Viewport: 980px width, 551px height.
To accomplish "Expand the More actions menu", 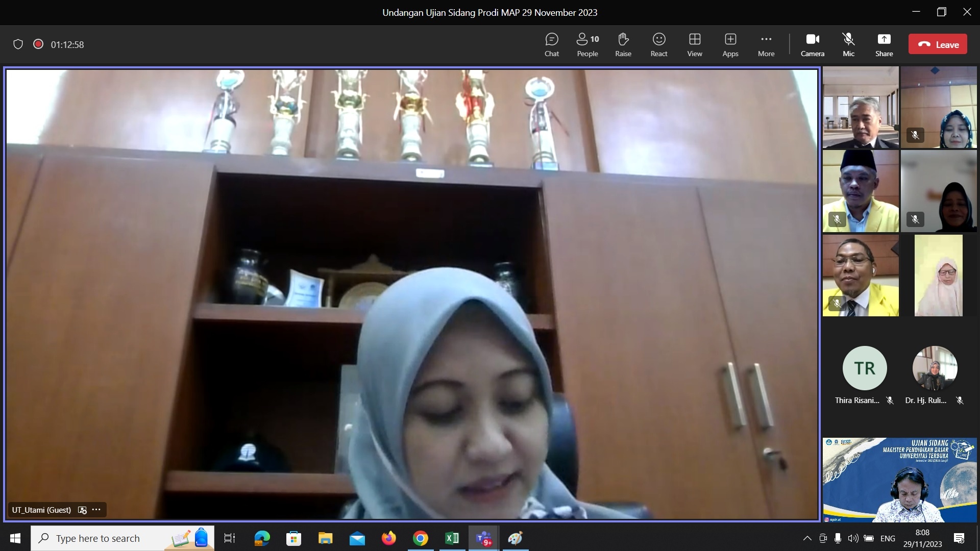I will click(766, 44).
